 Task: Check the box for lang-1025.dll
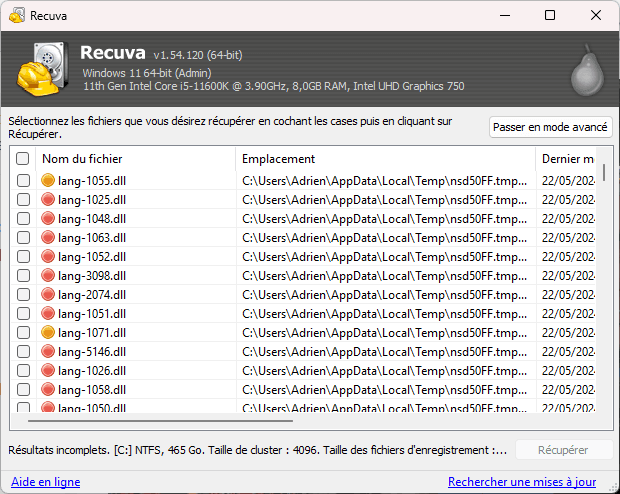pos(23,199)
